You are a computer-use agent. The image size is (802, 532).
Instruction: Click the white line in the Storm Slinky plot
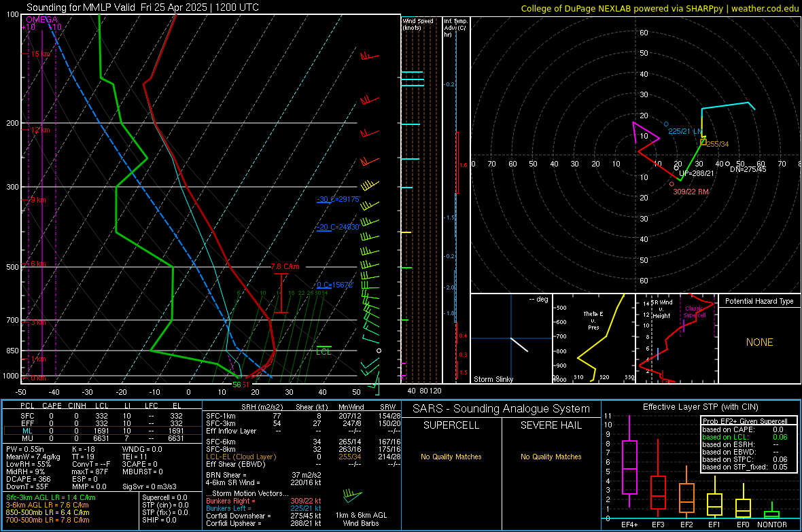pyautogui.click(x=519, y=344)
